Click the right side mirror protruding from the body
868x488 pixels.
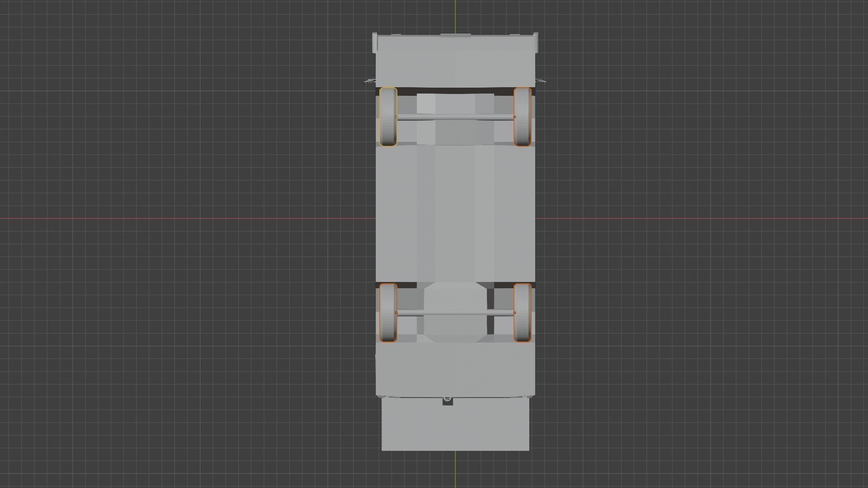point(541,82)
